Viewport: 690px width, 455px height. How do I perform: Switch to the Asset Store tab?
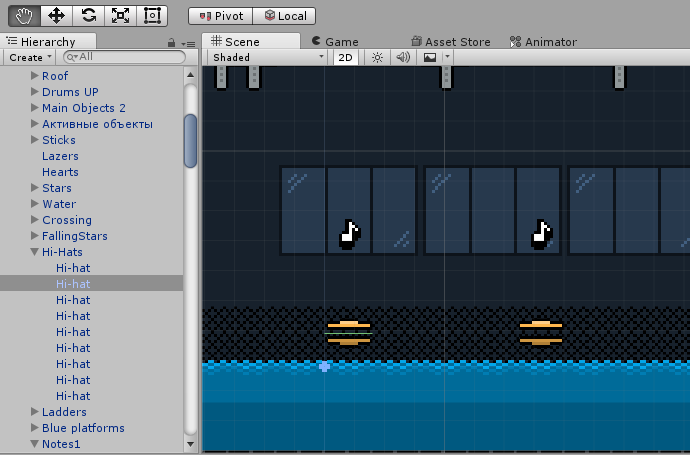(451, 42)
